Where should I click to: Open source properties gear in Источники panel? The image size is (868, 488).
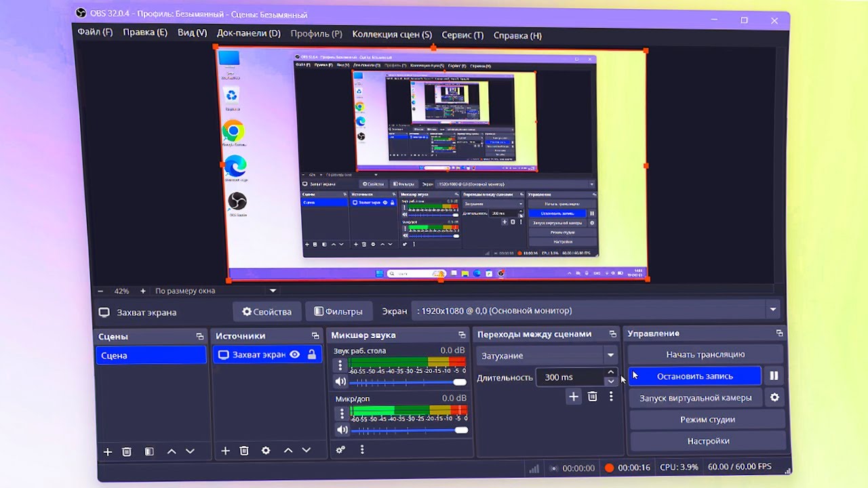pyautogui.click(x=266, y=451)
